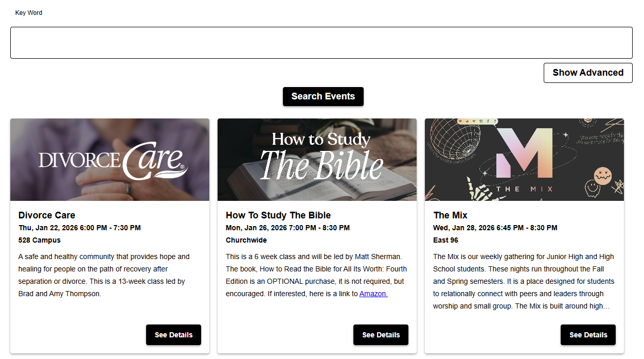Click the Key Word search input field
Image resolution: width=644 pixels, height=359 pixels.
coord(321,43)
